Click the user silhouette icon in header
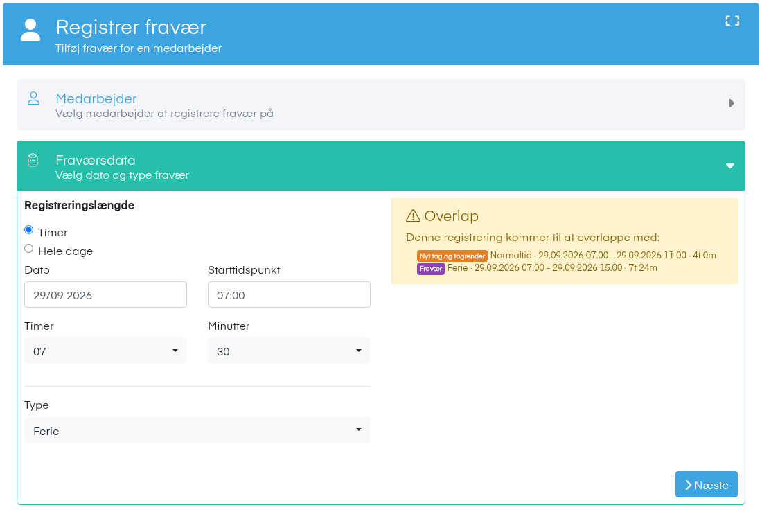The image size is (762, 532). [30, 30]
